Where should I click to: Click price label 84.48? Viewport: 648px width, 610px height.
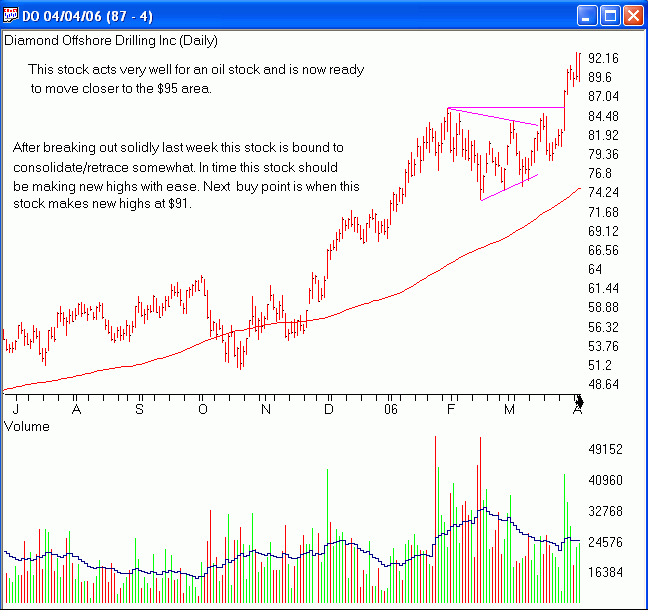pos(603,116)
